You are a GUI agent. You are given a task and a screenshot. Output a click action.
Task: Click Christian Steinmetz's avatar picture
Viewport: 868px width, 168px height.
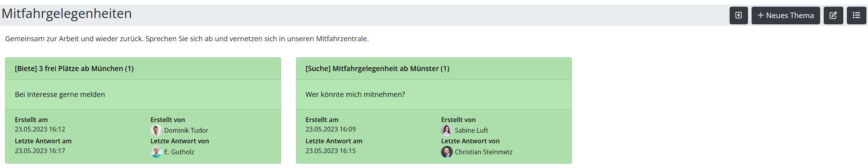447,152
